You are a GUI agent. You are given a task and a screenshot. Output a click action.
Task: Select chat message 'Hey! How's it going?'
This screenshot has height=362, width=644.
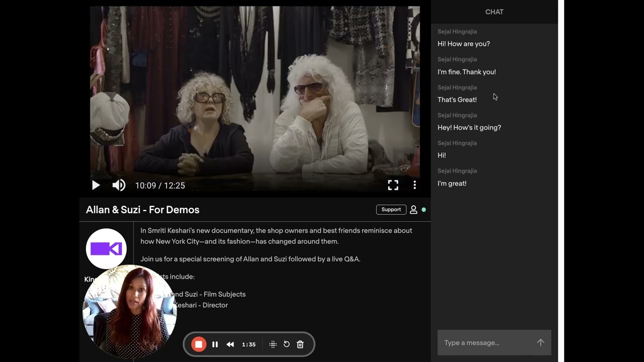pos(469,128)
